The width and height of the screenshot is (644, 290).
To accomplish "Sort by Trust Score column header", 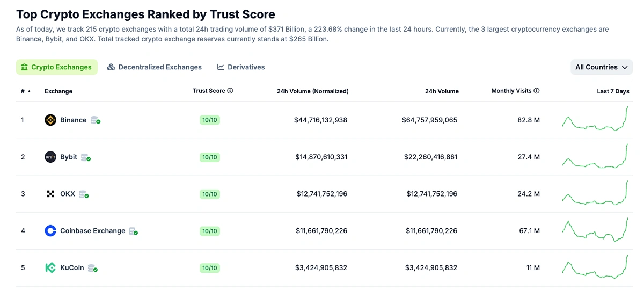I will 209,91.
